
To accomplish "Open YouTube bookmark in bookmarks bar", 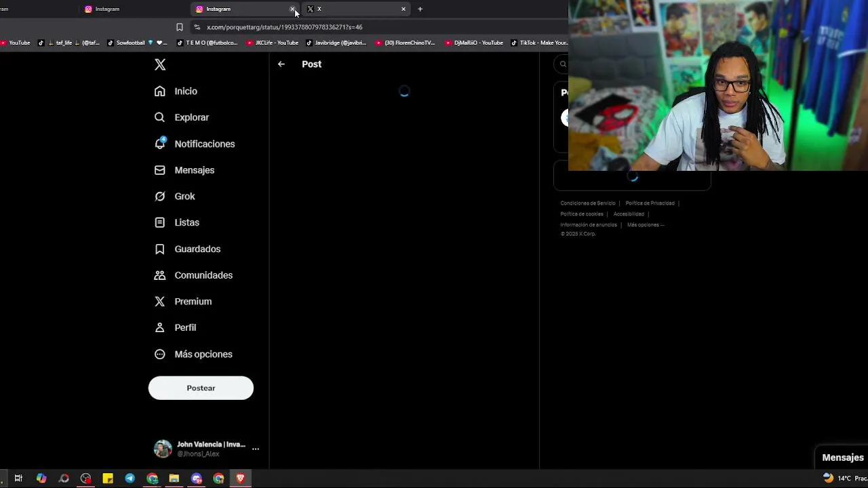I will [15, 43].
